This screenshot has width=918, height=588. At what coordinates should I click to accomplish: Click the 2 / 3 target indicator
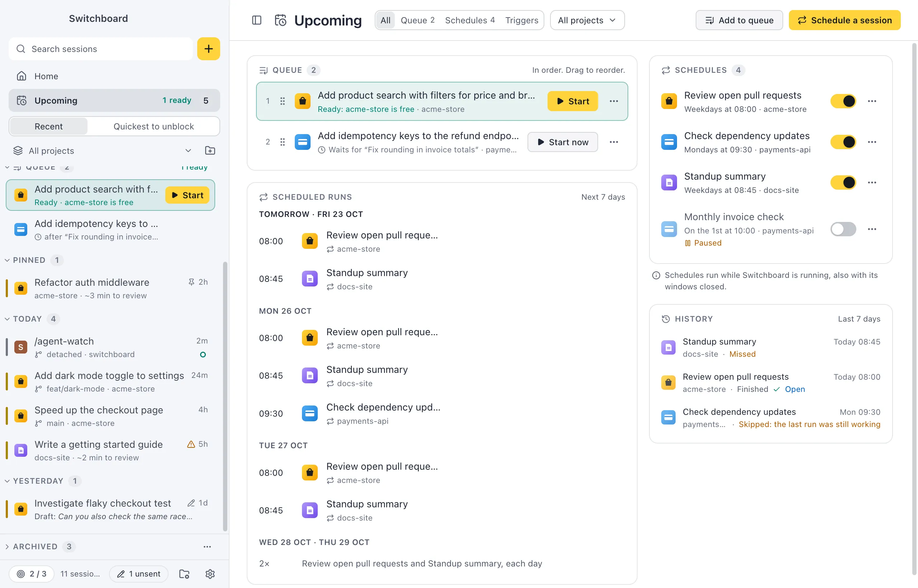pyautogui.click(x=32, y=574)
